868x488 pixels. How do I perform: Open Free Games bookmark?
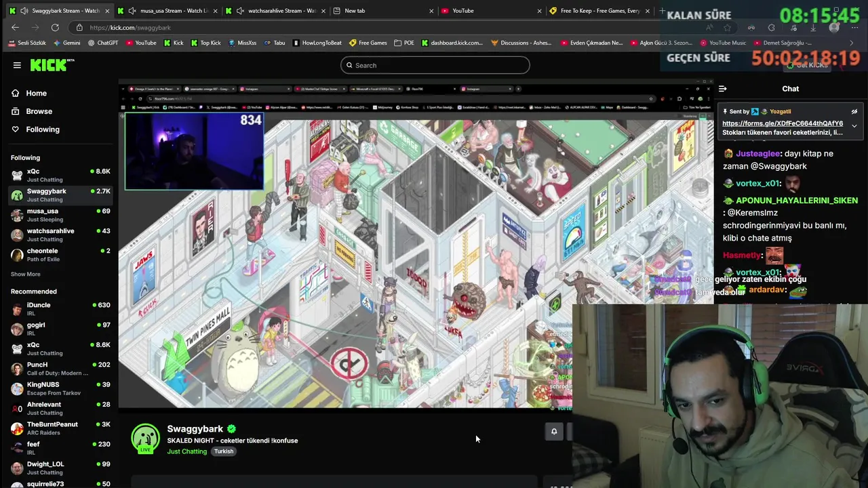click(368, 43)
